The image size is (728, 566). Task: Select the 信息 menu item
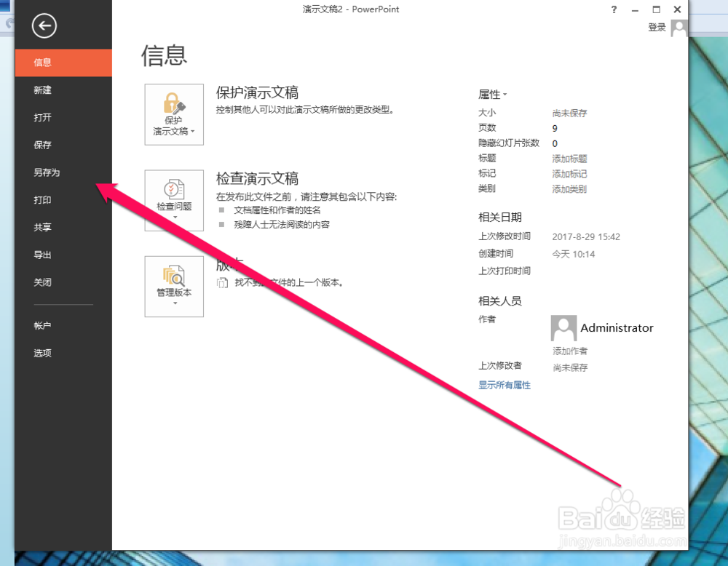[x=63, y=63]
